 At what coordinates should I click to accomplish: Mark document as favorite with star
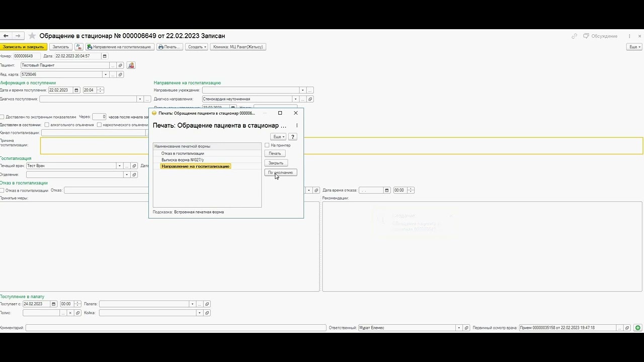coord(32,36)
